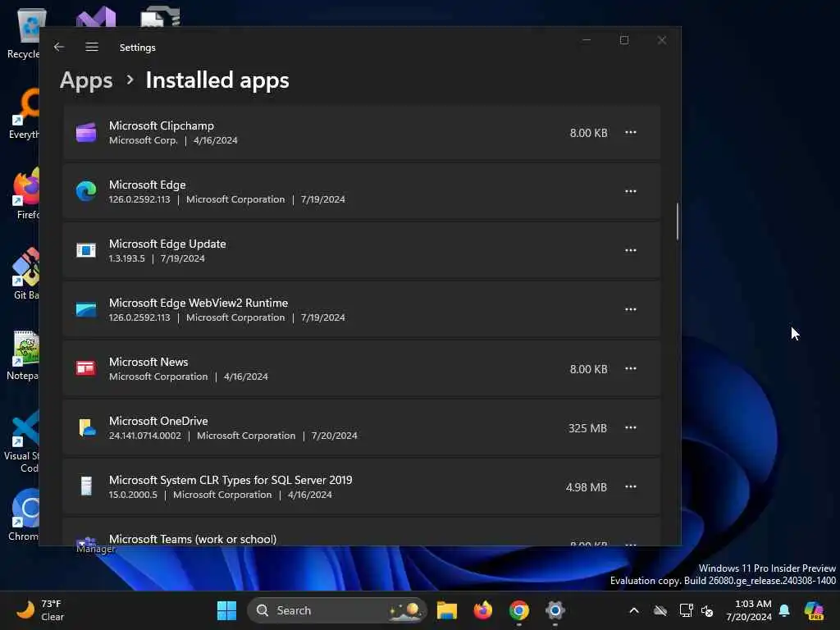
Task: Select the Notepad++ desktop shortcut
Action: pos(23,355)
